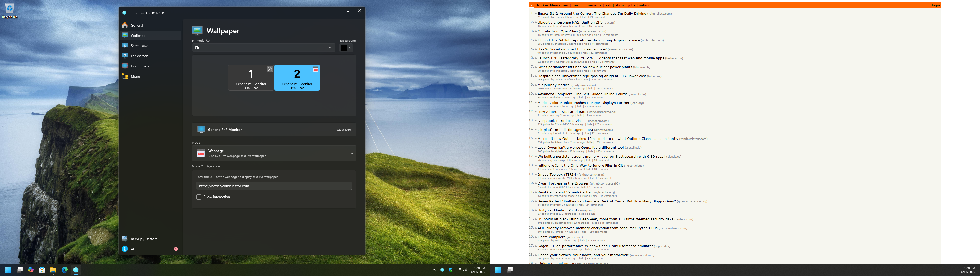Open Backup / Restore in LumoTray sidebar
Image resolution: width=980 pixels, height=276 pixels.
[x=150, y=239]
